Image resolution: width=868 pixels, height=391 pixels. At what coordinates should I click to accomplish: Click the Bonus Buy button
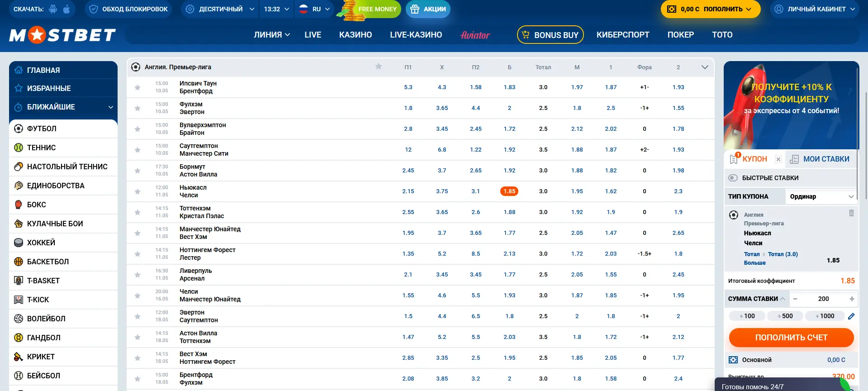(x=550, y=35)
